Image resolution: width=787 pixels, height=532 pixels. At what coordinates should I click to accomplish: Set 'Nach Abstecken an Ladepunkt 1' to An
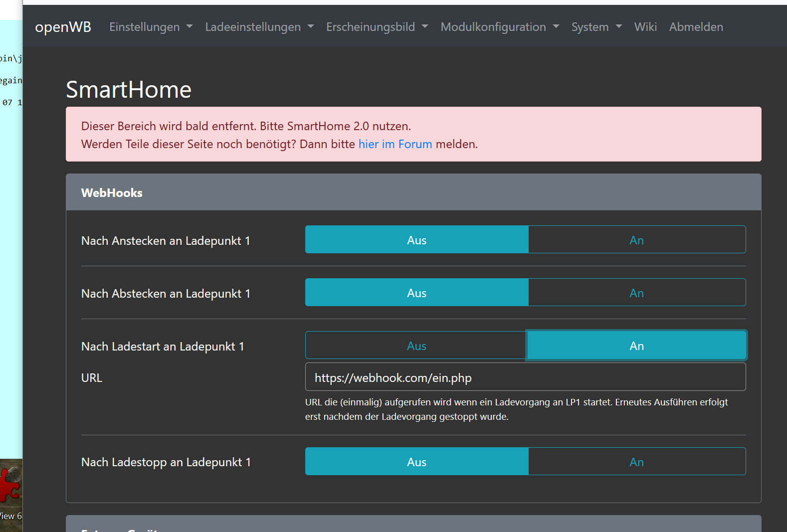[x=637, y=293]
